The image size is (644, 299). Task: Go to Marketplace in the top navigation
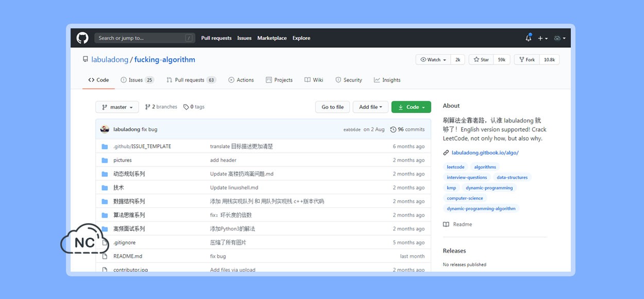(x=272, y=38)
